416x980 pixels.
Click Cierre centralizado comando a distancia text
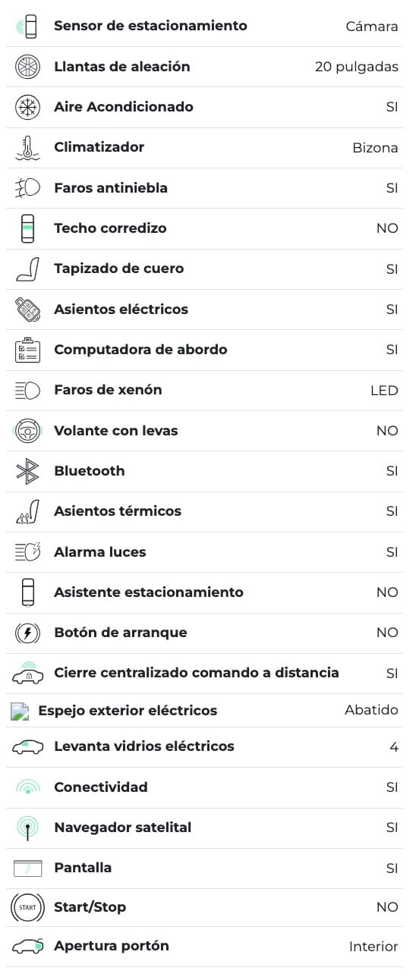coord(197,673)
